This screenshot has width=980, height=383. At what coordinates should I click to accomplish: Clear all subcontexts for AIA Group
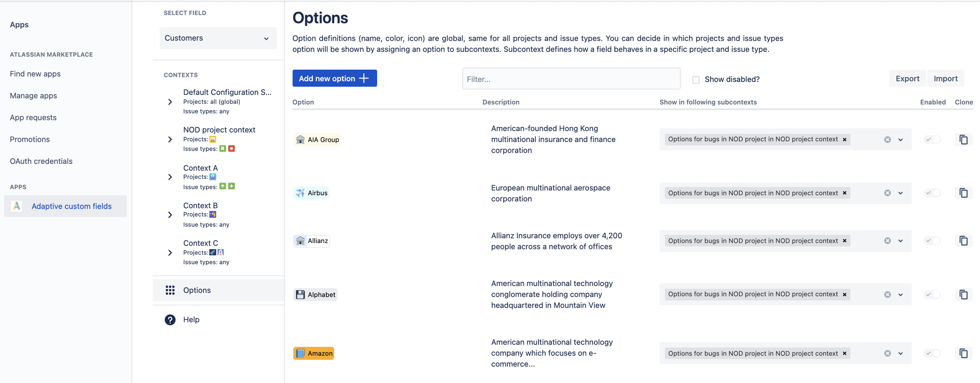(887, 140)
